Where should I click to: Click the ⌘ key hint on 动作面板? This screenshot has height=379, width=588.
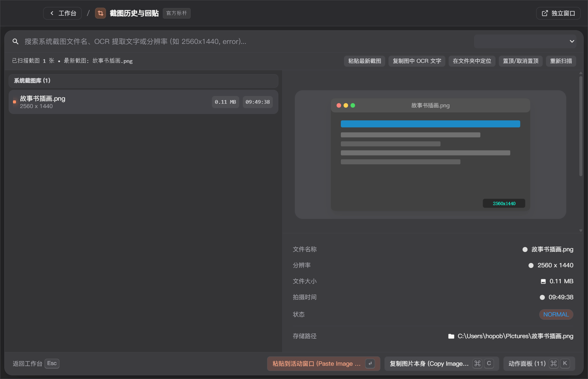coord(553,363)
